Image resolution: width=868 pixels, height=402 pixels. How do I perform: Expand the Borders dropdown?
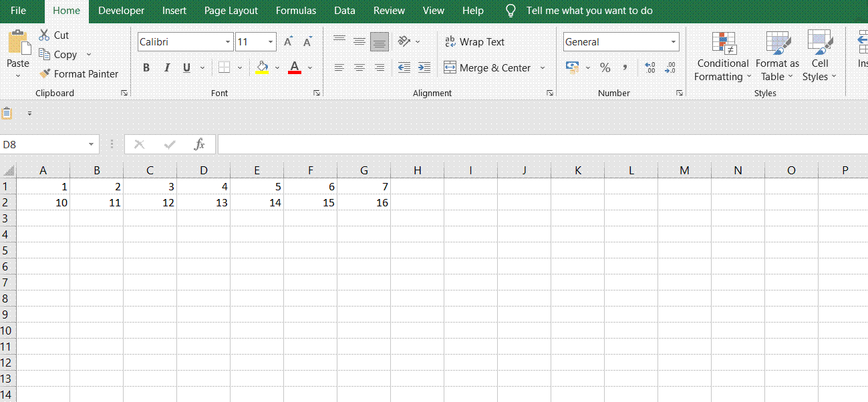(x=239, y=67)
